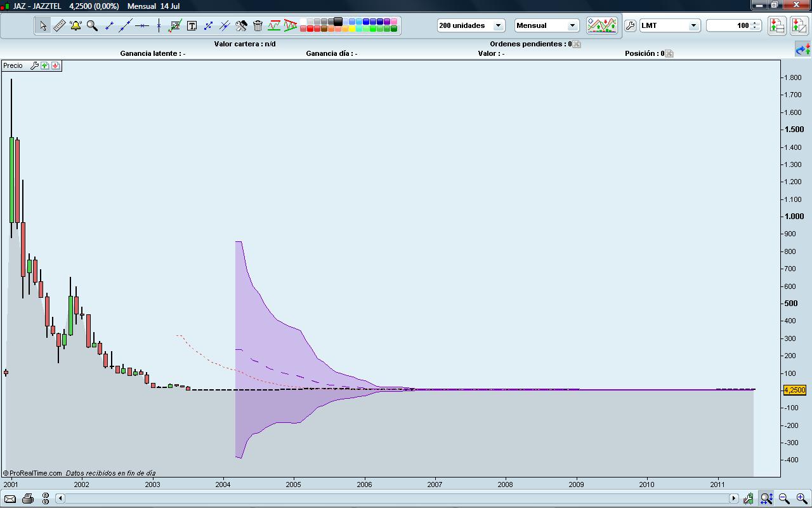Open the 200 unidades dropdown
Image resolution: width=812 pixels, height=508 pixels.
tap(471, 25)
